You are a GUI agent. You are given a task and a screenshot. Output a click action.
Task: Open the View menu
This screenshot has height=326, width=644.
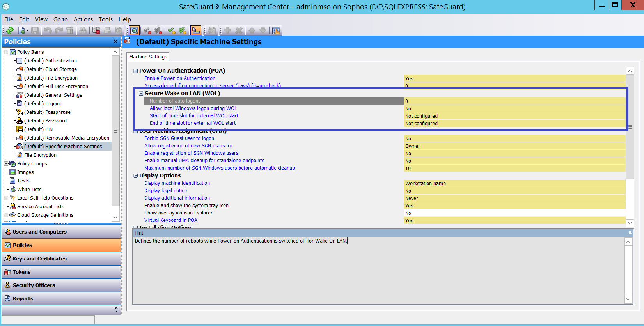coord(41,19)
